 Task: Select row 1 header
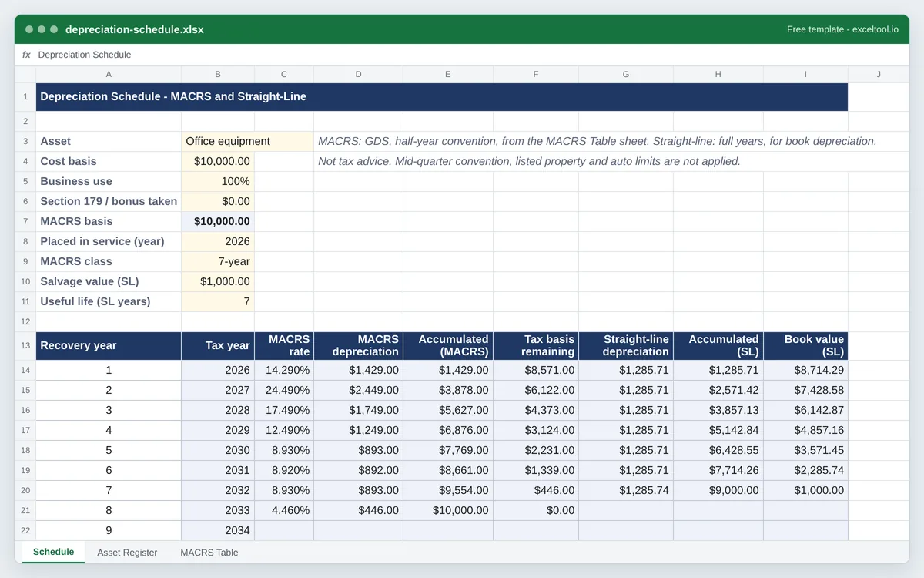(x=25, y=97)
